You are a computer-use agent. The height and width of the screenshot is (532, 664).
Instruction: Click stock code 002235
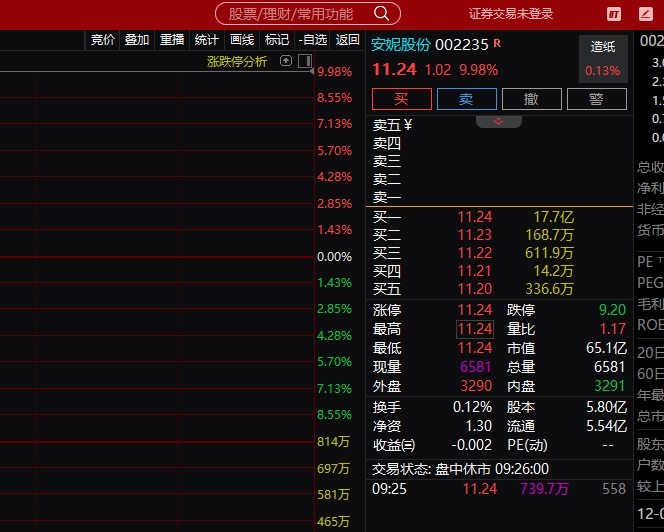462,44
